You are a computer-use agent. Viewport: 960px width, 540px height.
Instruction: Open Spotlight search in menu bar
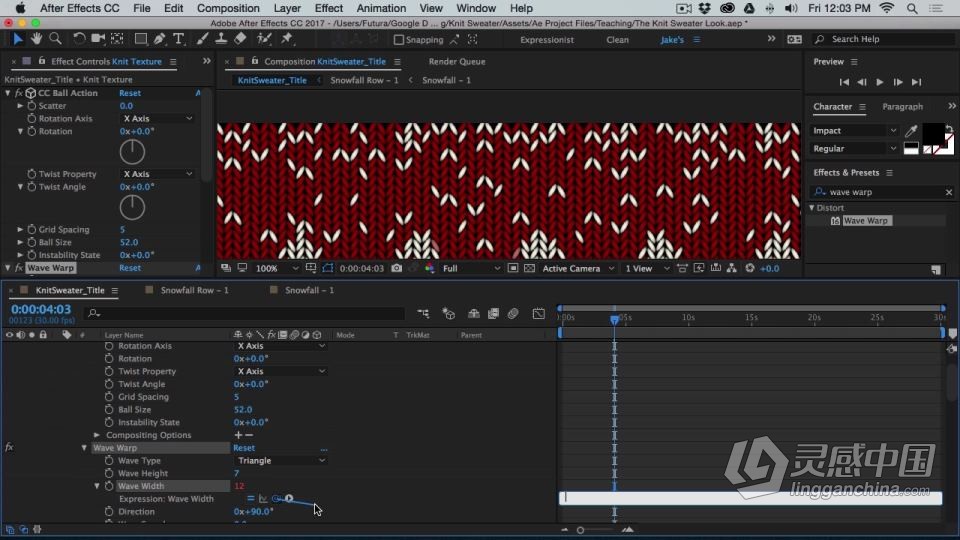(912, 9)
